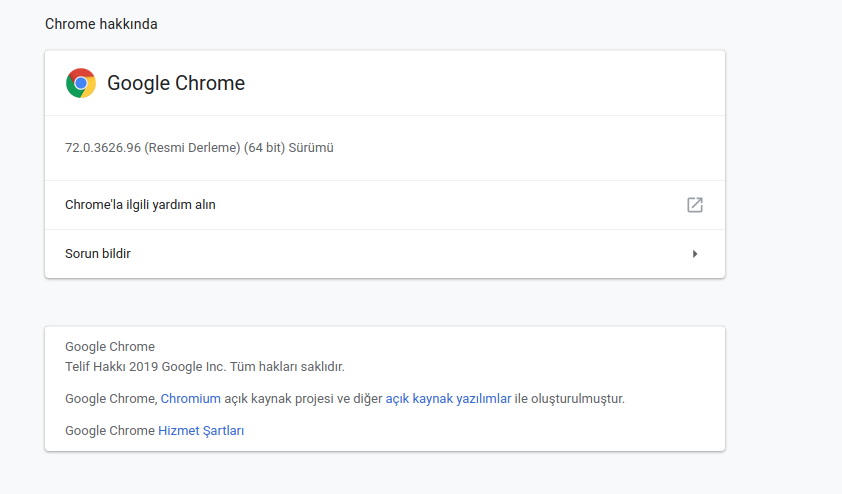Open the Chromium link
This screenshot has height=494, width=842.
[x=191, y=399]
